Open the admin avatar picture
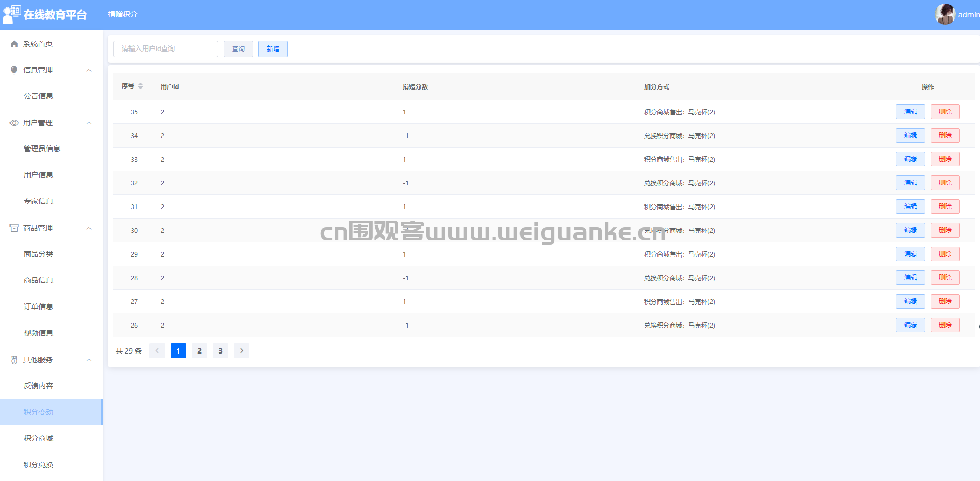 945,14
